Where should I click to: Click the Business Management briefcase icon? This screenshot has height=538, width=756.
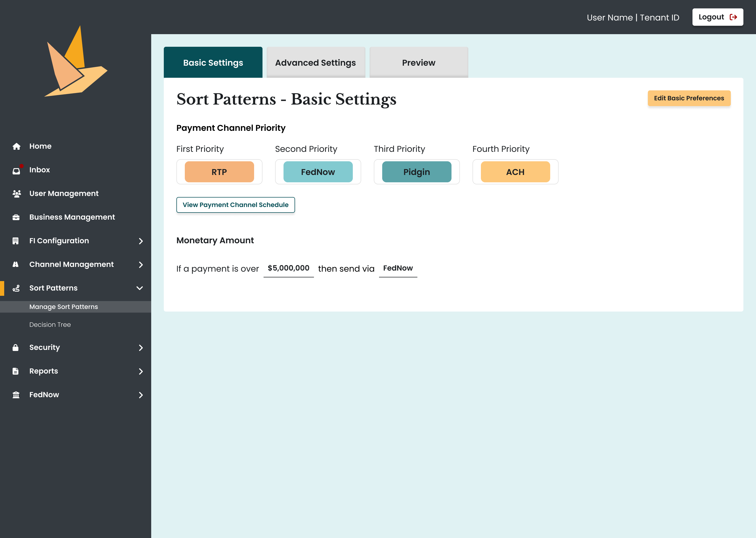click(x=16, y=217)
